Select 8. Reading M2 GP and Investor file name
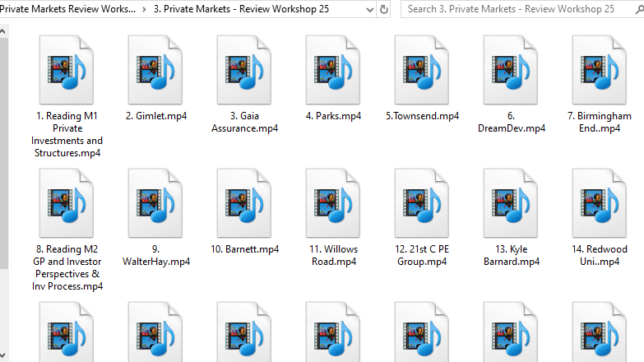 67,267
